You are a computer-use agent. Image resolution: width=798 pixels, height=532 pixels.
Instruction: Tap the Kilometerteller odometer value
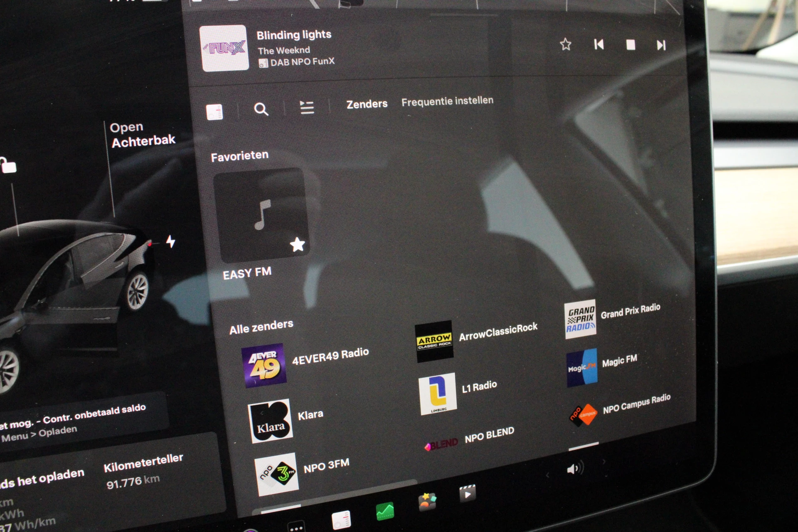click(133, 482)
